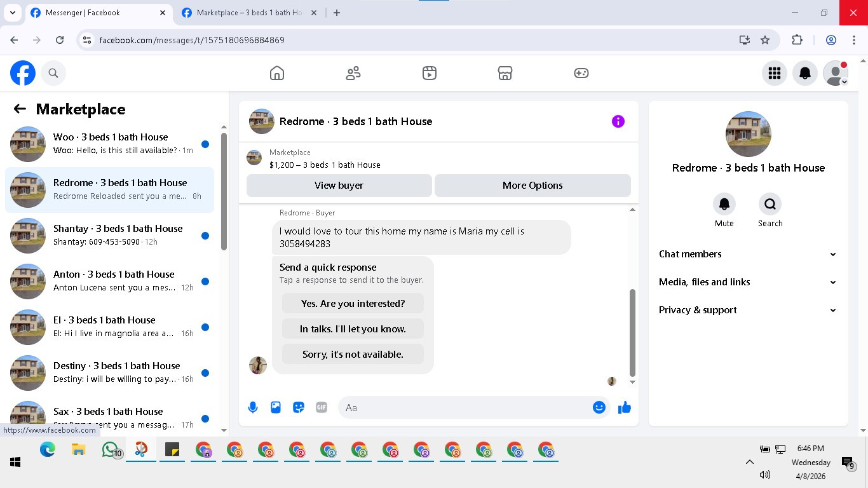Viewport: 868px width, 488px height.
Task: Open site information icon in address bar
Action: point(88,40)
